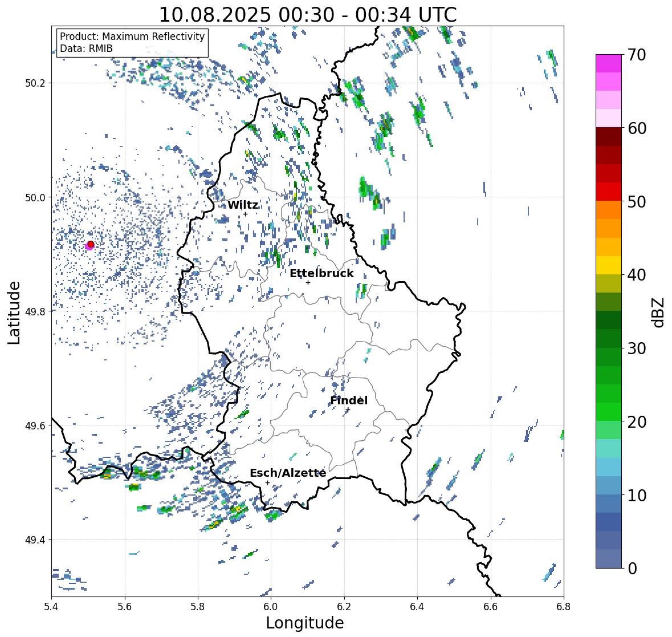This screenshot has height=637, width=672.
Task: Click the 50 tick on colorbar
Action: pos(637,201)
